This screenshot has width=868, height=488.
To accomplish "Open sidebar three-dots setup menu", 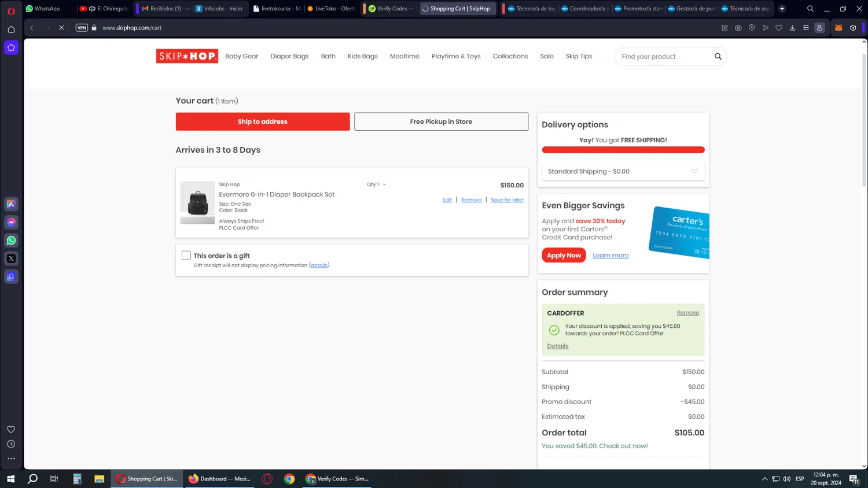I will click(11, 459).
